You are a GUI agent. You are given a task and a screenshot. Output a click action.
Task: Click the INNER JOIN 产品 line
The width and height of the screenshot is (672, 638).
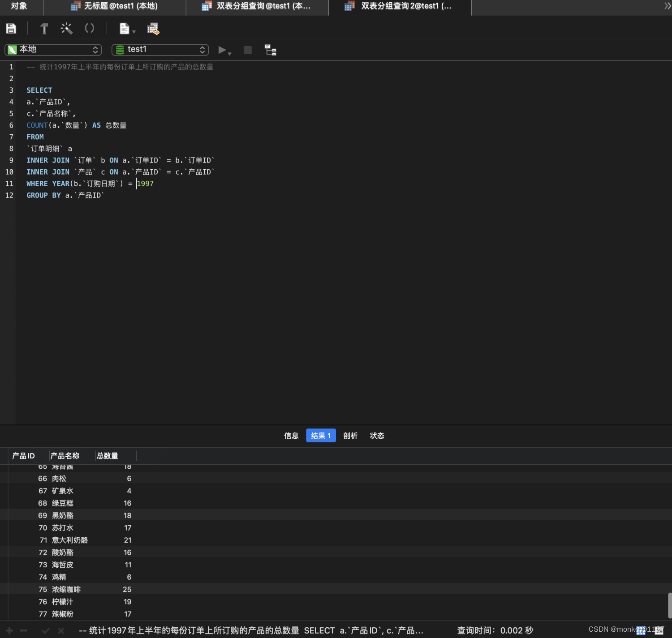(121, 172)
